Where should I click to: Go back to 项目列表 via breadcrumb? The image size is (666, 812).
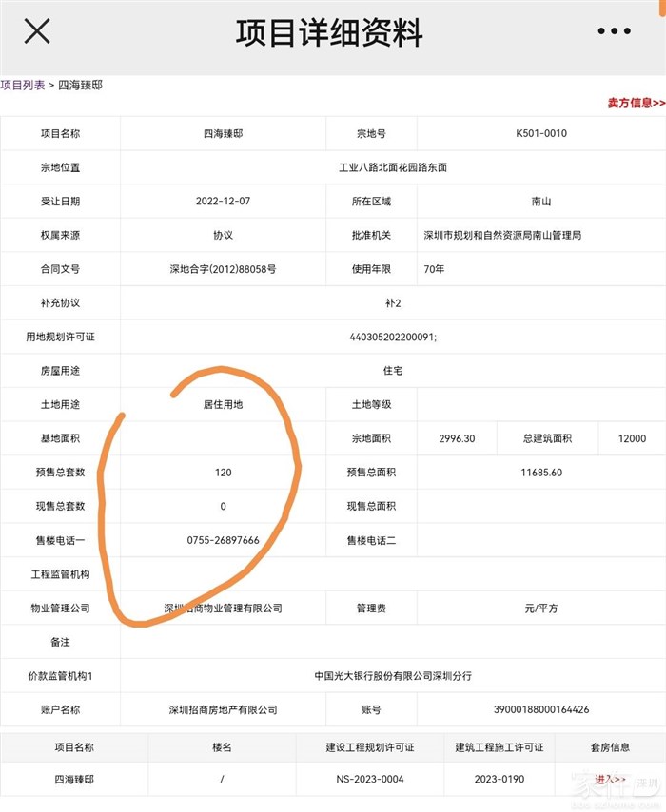[x=23, y=86]
